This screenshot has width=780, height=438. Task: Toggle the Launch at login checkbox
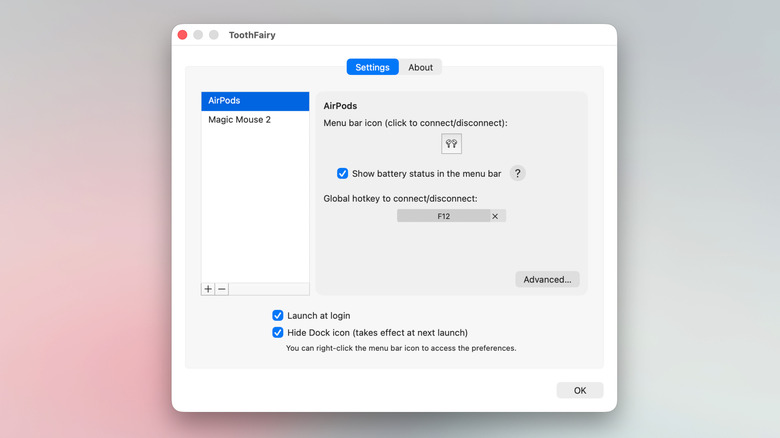point(278,316)
